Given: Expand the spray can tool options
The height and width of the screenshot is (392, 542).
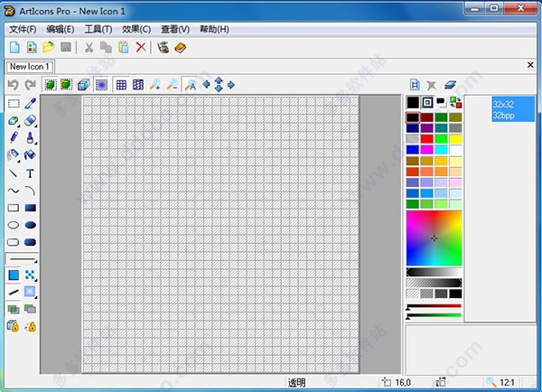Looking at the screenshot, I should tap(19, 161).
